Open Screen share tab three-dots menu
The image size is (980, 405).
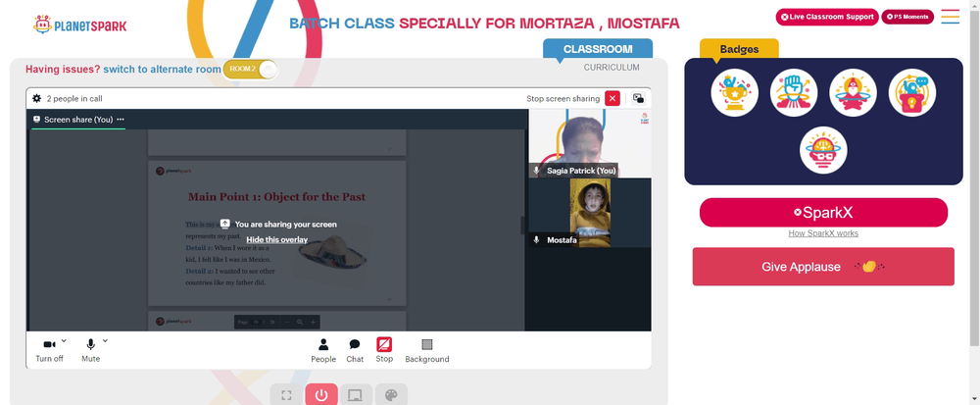[x=120, y=120]
